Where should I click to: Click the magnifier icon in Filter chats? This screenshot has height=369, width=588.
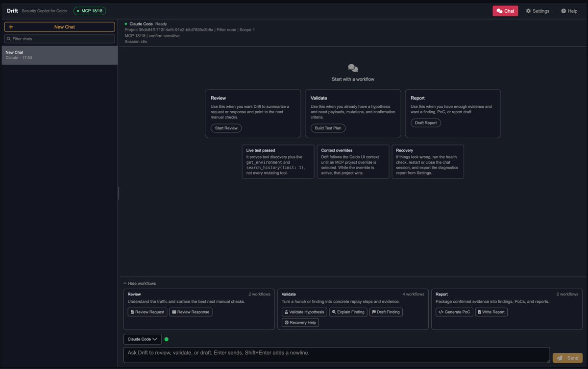pyautogui.click(x=9, y=39)
